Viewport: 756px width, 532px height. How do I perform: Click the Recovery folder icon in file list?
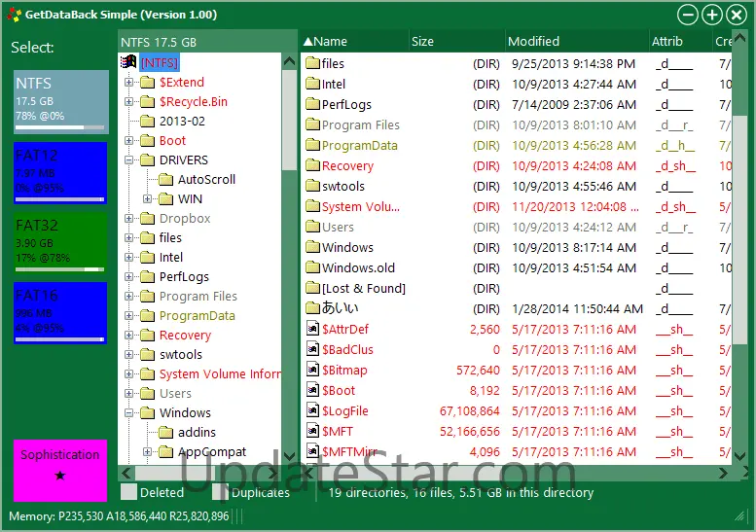[x=313, y=165]
